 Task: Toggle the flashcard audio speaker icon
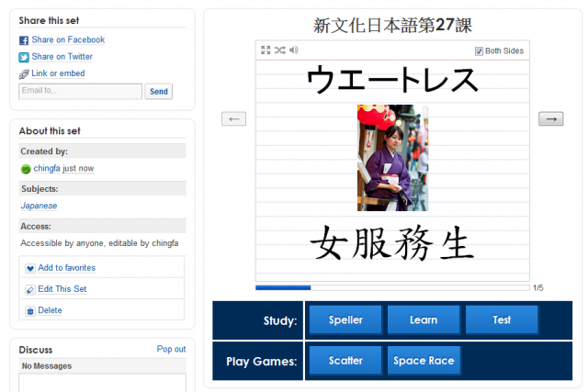pos(294,50)
